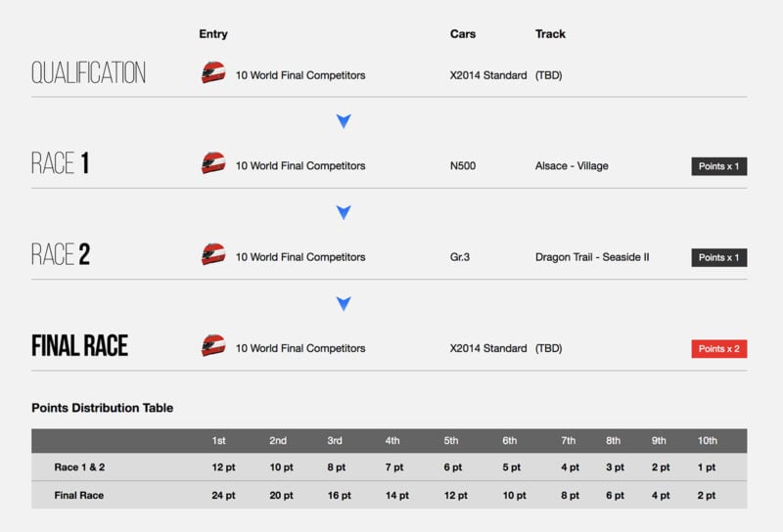Click blue arrow below Qualification section
This screenshot has width=783, height=532.
tap(344, 121)
